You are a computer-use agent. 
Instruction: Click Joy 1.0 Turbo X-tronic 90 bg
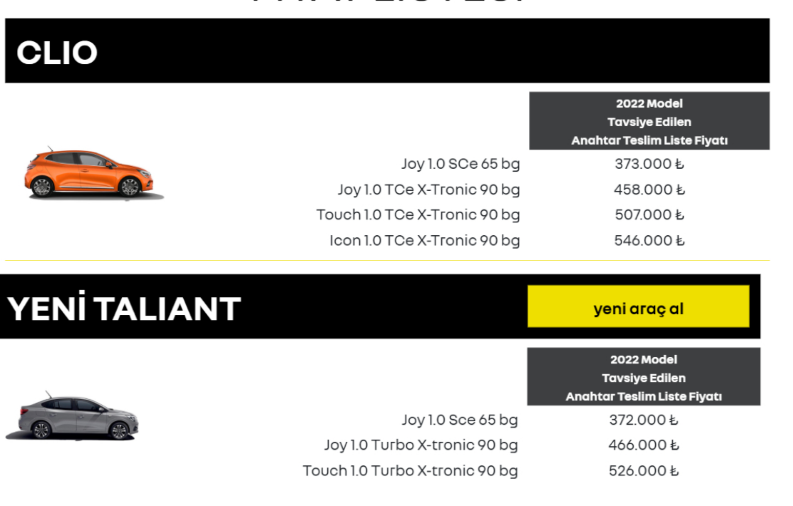(x=421, y=445)
